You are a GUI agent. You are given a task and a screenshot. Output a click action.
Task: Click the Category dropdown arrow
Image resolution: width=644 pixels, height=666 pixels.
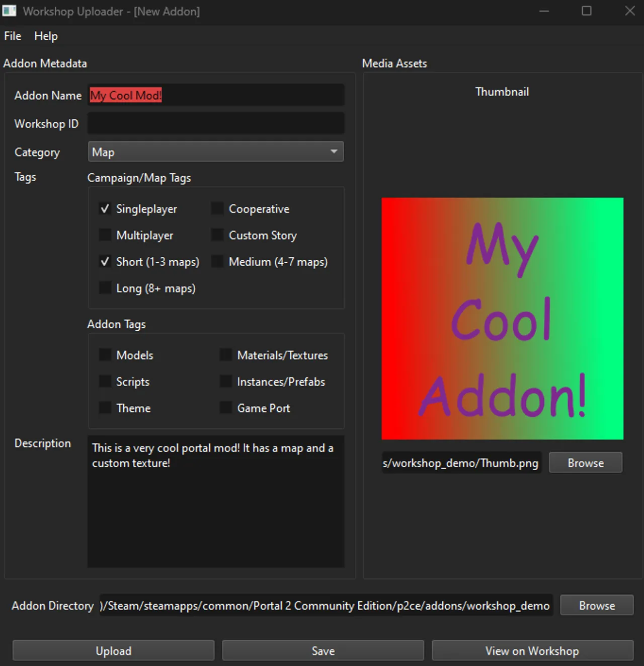click(334, 152)
